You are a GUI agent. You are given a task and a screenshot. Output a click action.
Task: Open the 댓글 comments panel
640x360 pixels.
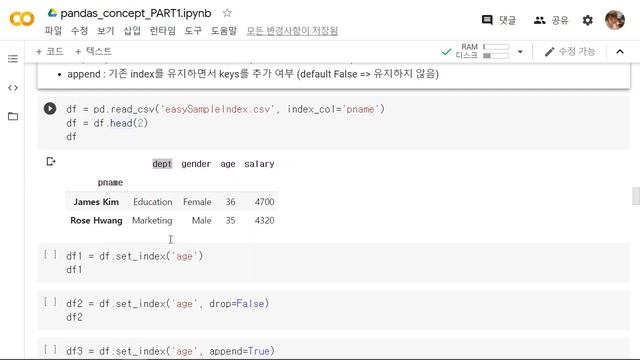point(498,20)
